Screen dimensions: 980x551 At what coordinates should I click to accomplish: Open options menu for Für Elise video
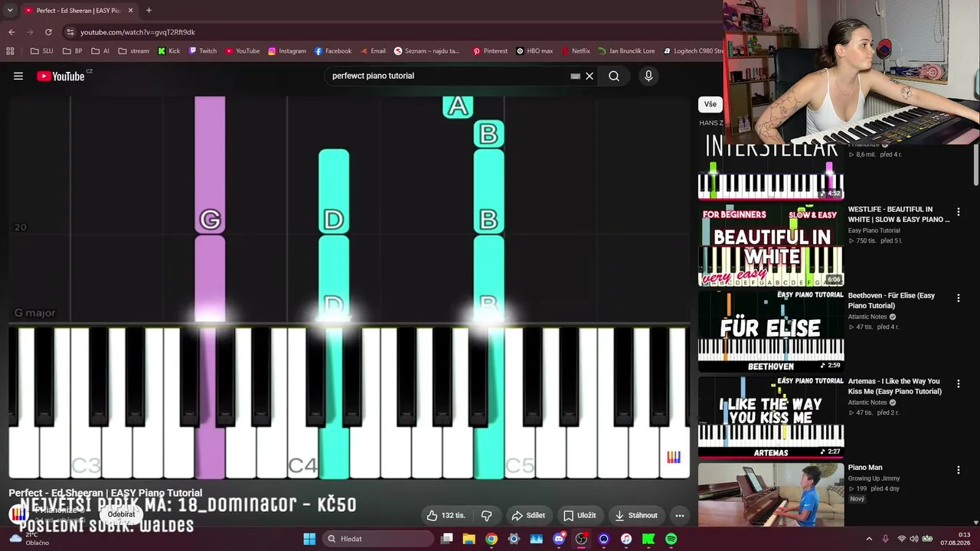[958, 298]
